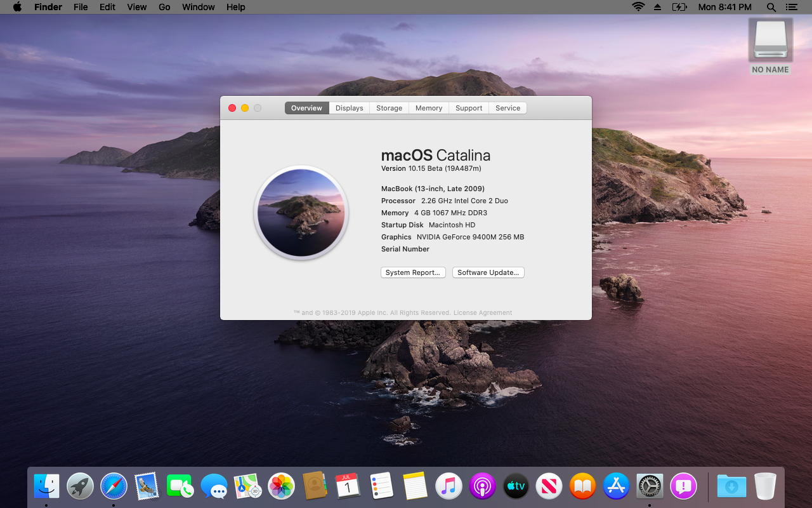Open News app in Dock
The width and height of the screenshot is (812, 508).
[x=549, y=486]
